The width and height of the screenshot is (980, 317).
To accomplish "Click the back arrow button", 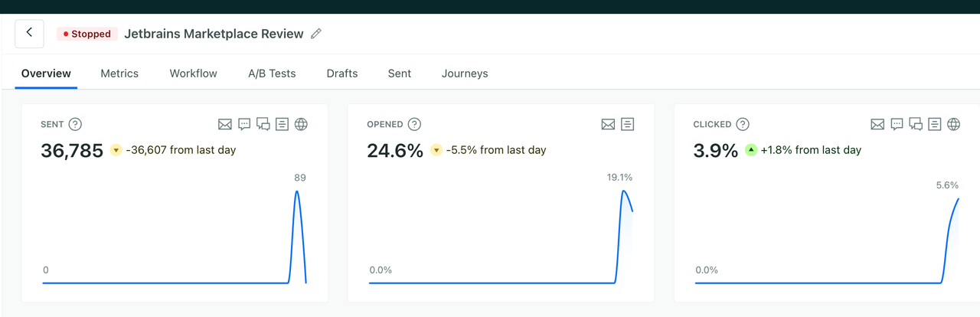I will (x=29, y=33).
